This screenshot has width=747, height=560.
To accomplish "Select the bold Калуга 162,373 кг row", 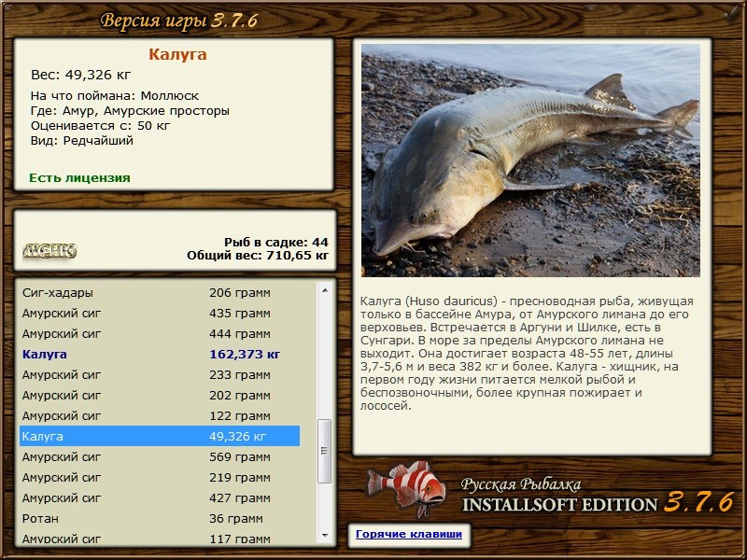I will (x=160, y=354).
